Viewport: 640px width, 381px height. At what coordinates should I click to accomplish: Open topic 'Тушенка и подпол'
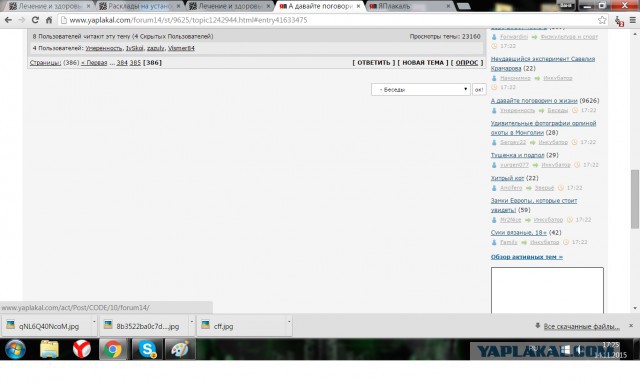(x=517, y=155)
